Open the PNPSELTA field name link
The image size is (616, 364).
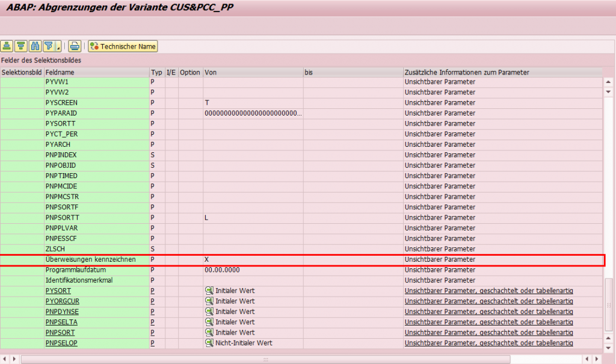[x=62, y=322]
